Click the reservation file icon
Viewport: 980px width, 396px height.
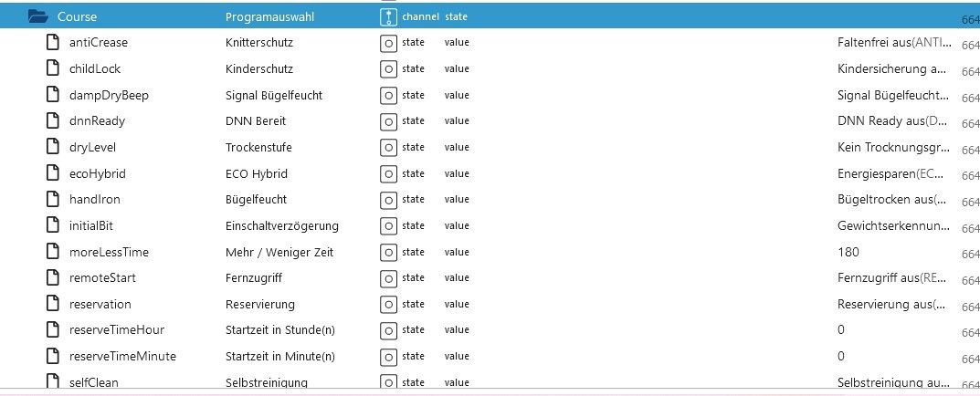coord(53,304)
